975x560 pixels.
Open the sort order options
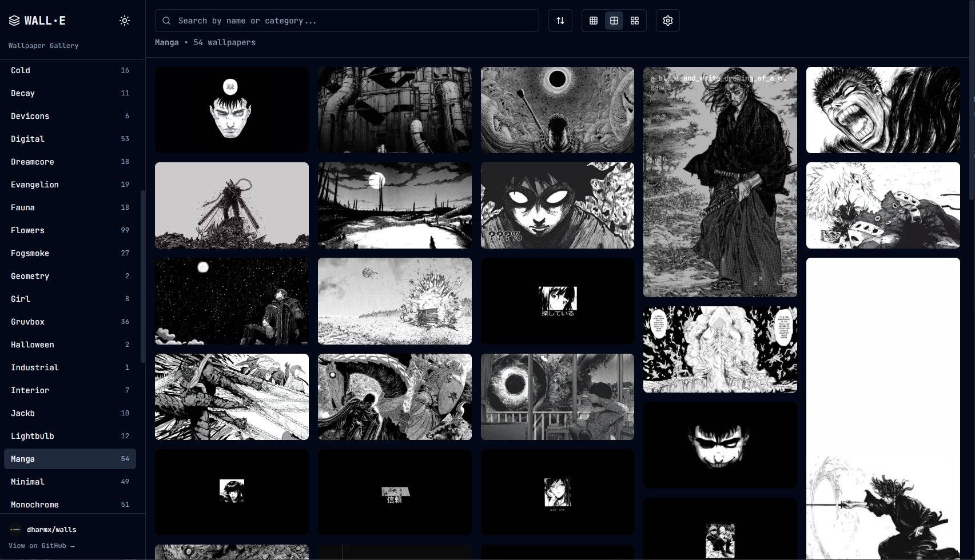click(560, 20)
